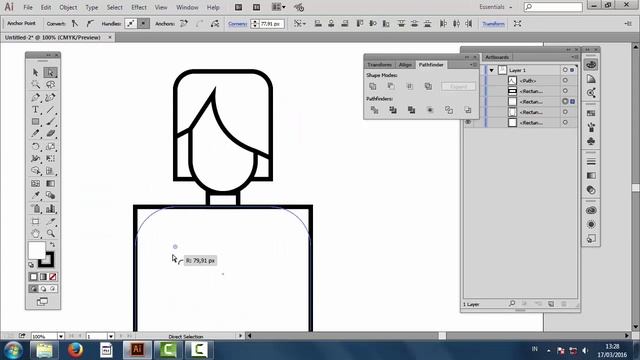Select the Line Segment tool

50,109
